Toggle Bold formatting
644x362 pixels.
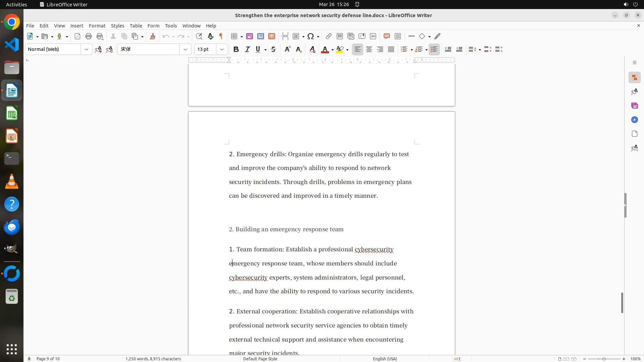tap(236, 49)
